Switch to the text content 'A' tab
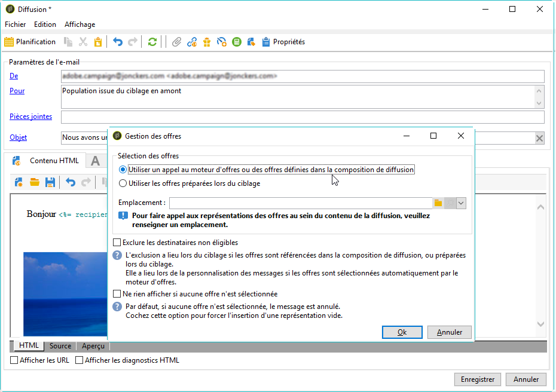Screen dimensions: 556x392 click(x=95, y=161)
